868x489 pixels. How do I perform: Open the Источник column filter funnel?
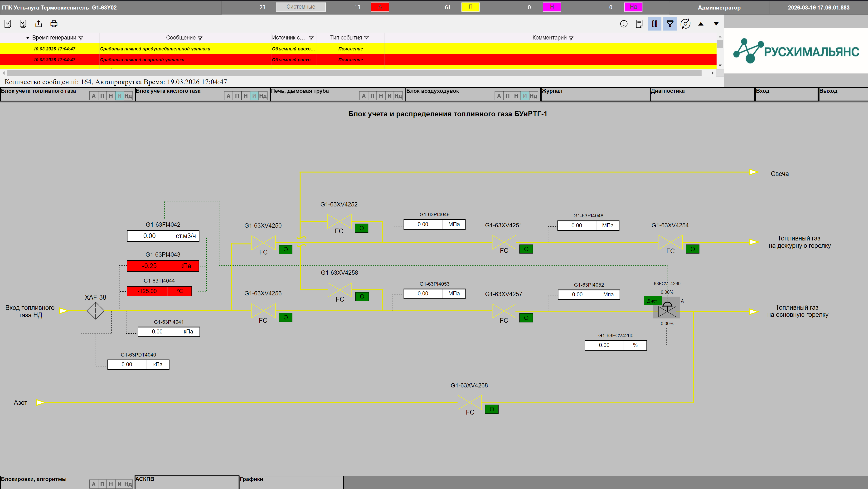click(311, 38)
